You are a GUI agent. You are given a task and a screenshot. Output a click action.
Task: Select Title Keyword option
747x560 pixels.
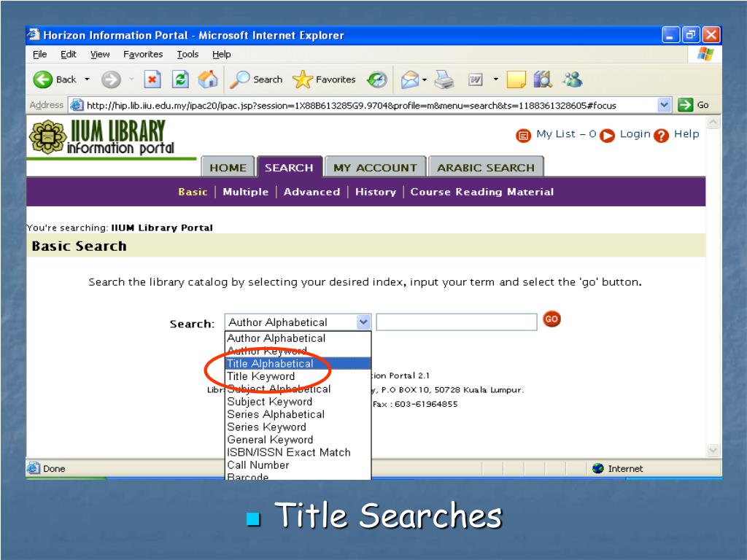click(x=298, y=376)
